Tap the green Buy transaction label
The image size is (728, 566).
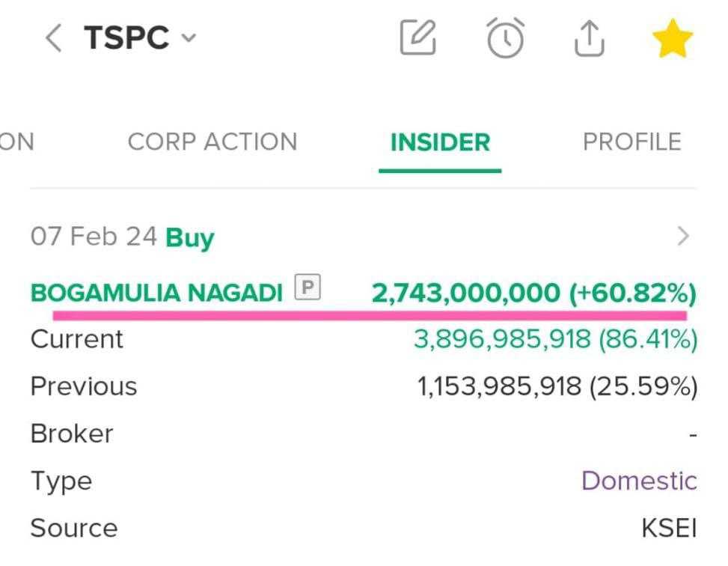(x=190, y=238)
